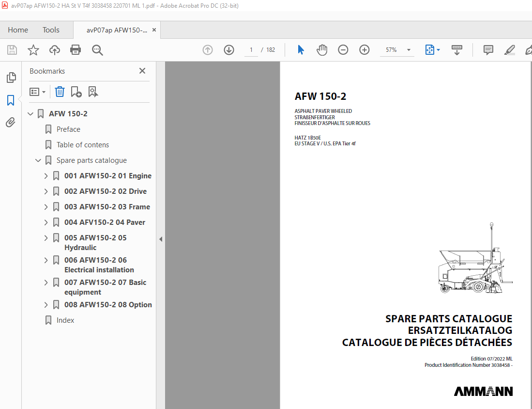This screenshot has width=532, height=409.
Task: Select the arrow Selection tool
Action: pos(301,50)
